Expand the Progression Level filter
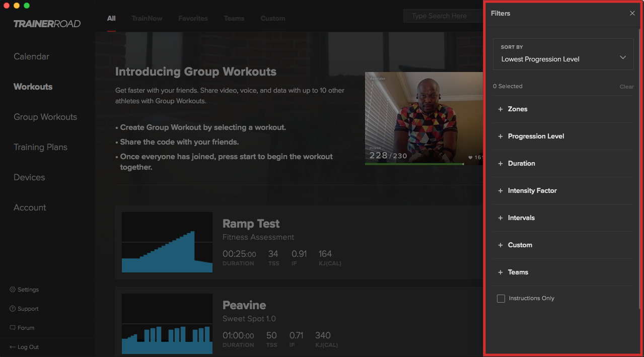The width and height of the screenshot is (644, 357). (563, 136)
